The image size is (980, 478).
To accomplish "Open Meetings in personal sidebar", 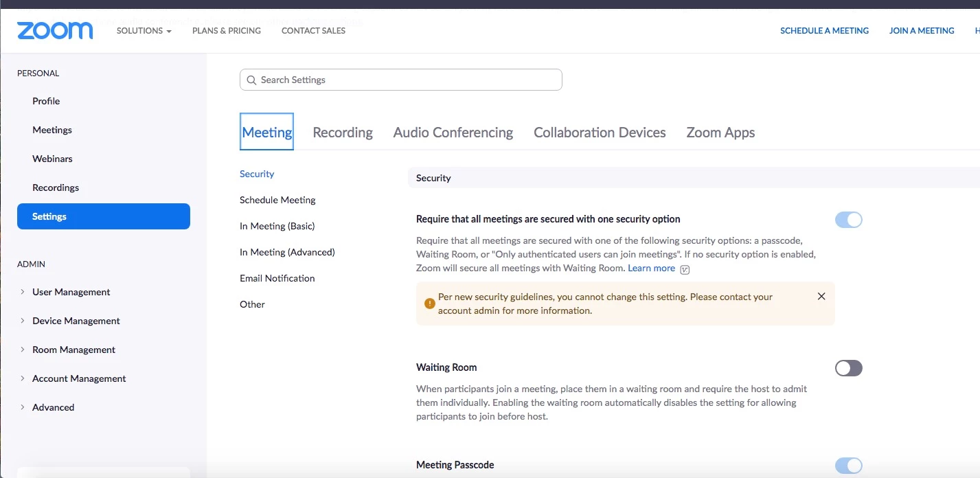I will coord(52,130).
